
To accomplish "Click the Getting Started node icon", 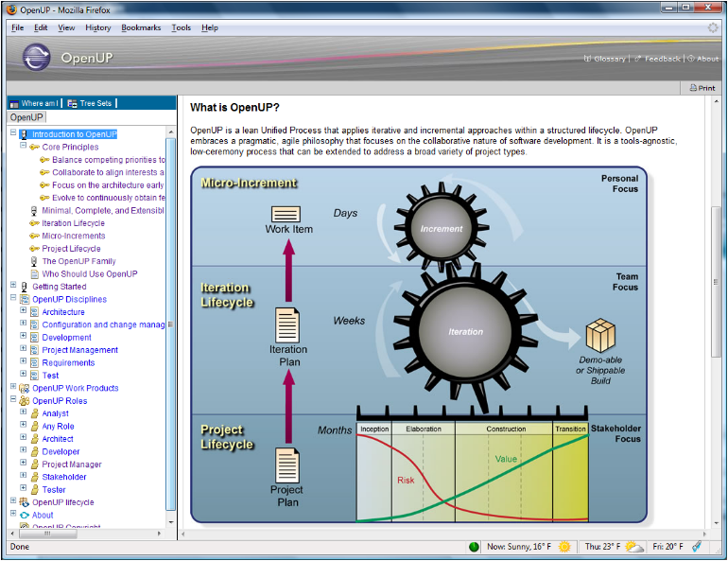I will (x=25, y=287).
